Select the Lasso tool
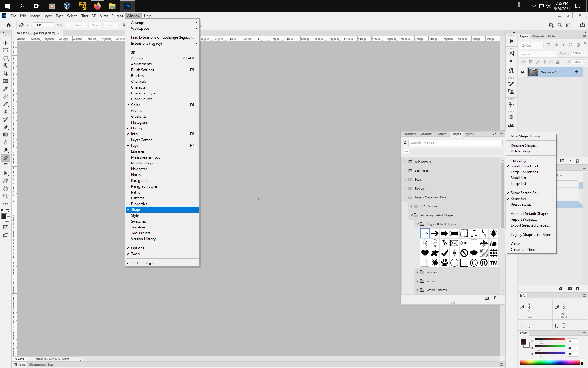 [x=6, y=58]
